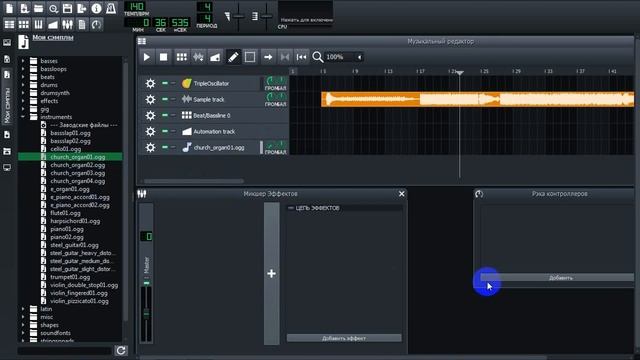The height and width of the screenshot is (360, 640).
Task: Expand the basses folder
Action: click(23, 61)
